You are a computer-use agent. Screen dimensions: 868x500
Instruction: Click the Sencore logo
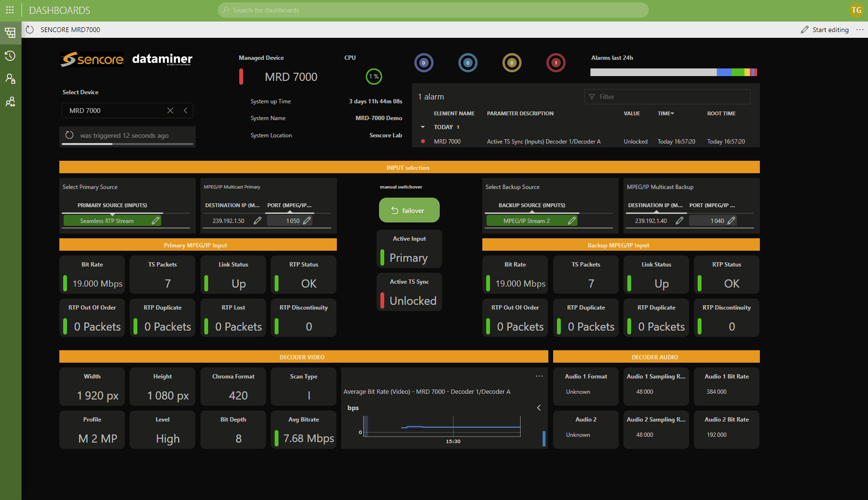tap(92, 59)
